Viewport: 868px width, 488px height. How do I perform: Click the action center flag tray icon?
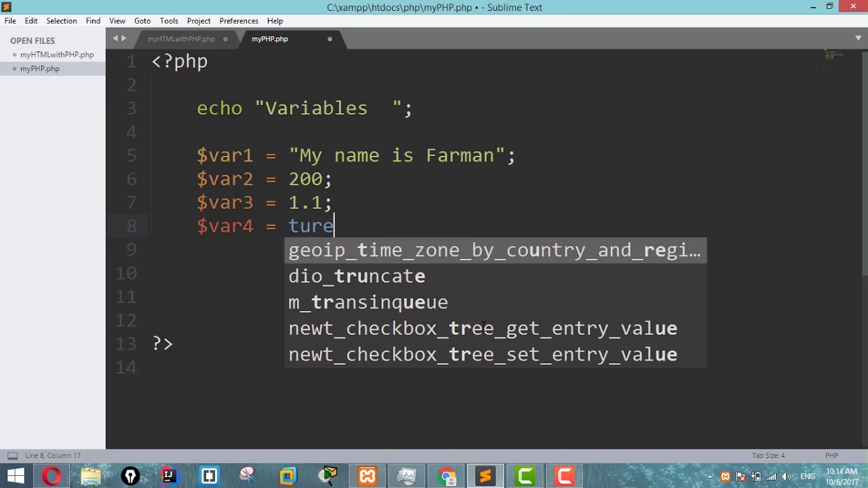point(741,476)
